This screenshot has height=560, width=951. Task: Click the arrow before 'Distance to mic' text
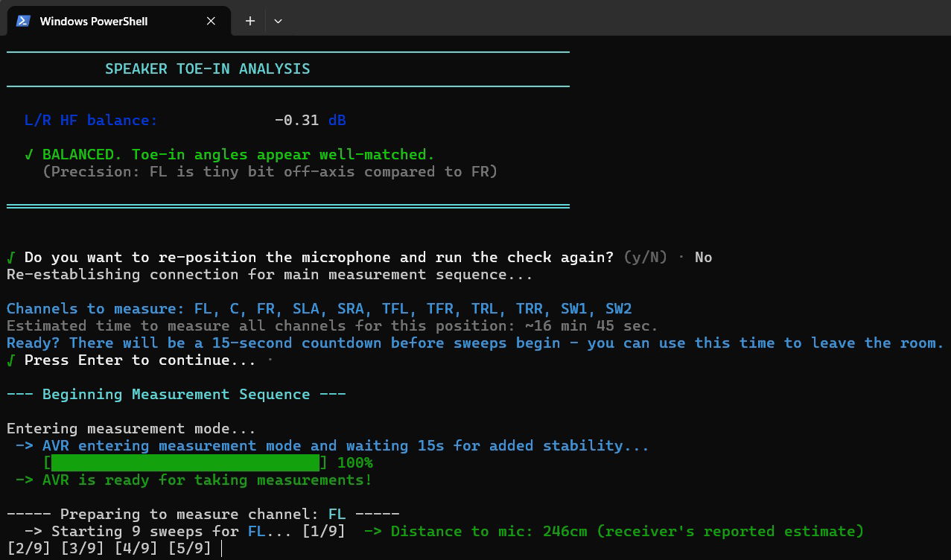click(x=372, y=532)
